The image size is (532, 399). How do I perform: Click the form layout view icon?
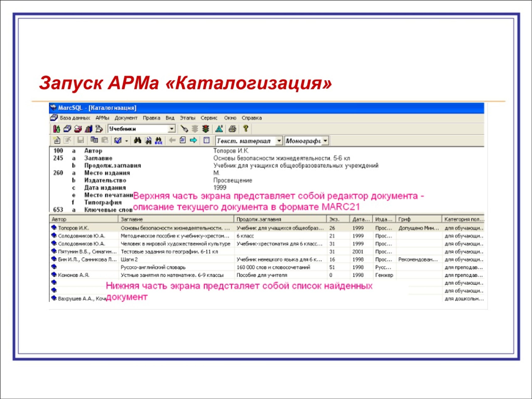207,140
